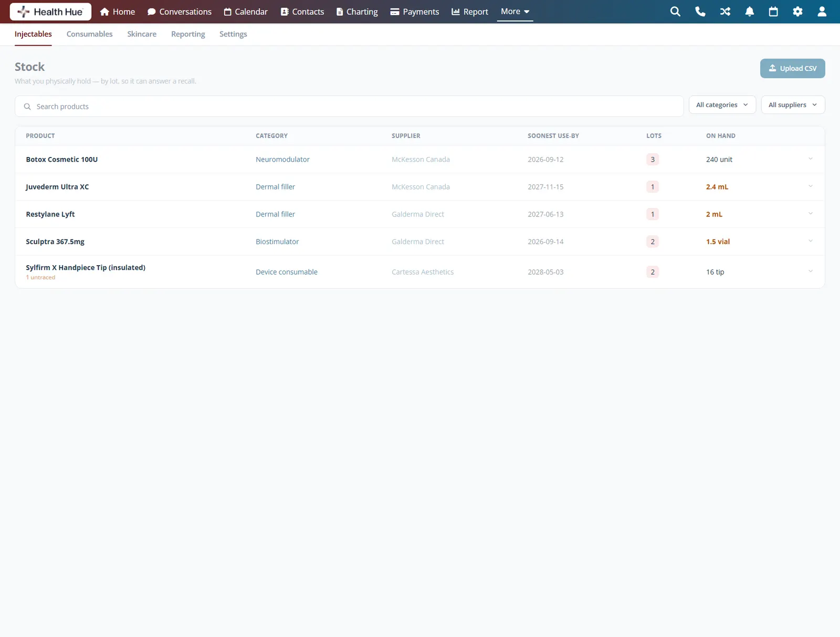Image resolution: width=840 pixels, height=637 pixels.
Task: Click the PRODUCT column header
Action: tap(40, 135)
